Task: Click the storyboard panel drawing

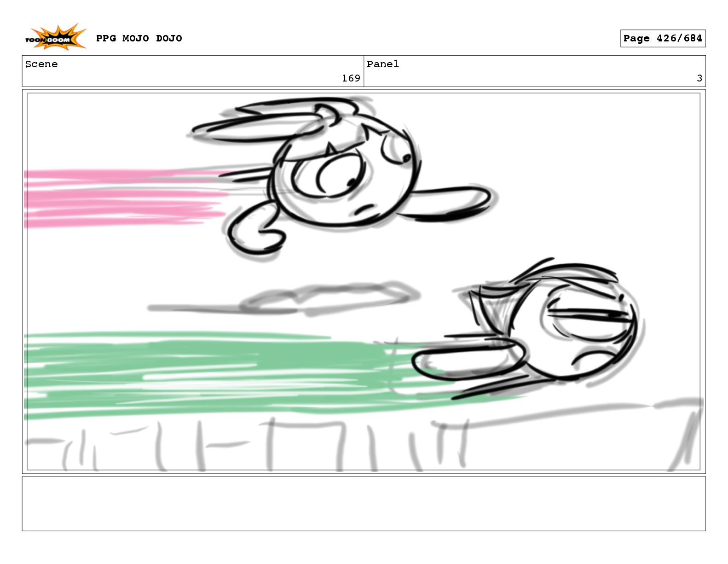Action: click(x=364, y=281)
